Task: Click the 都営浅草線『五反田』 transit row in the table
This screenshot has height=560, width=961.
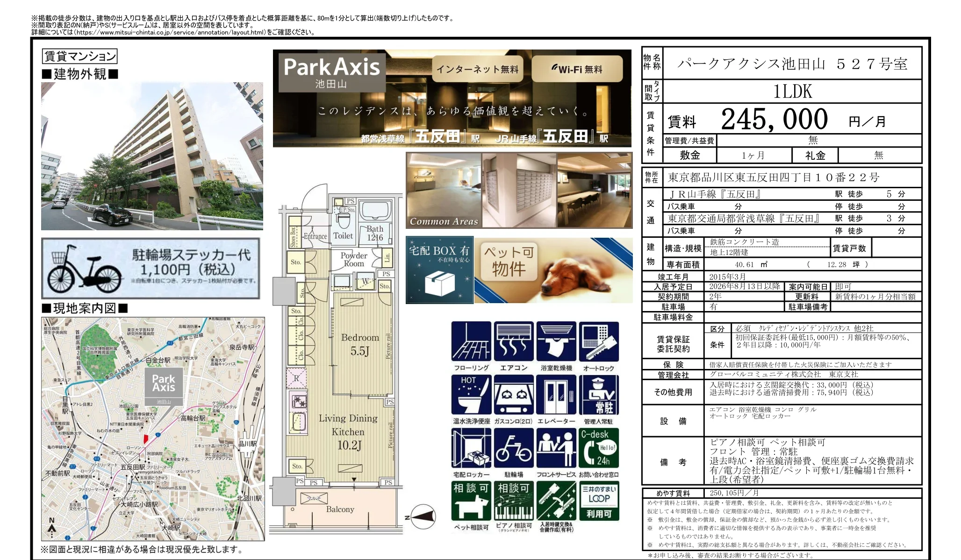Action: point(792,218)
